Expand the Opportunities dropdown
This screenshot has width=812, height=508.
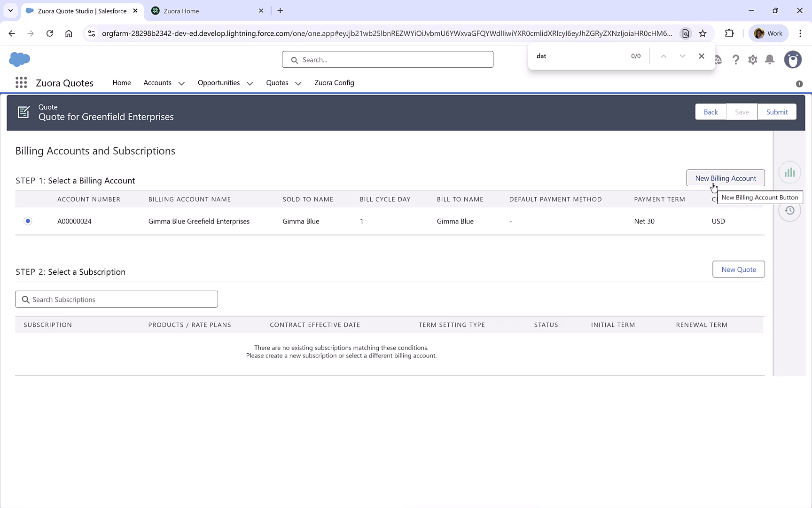point(249,83)
